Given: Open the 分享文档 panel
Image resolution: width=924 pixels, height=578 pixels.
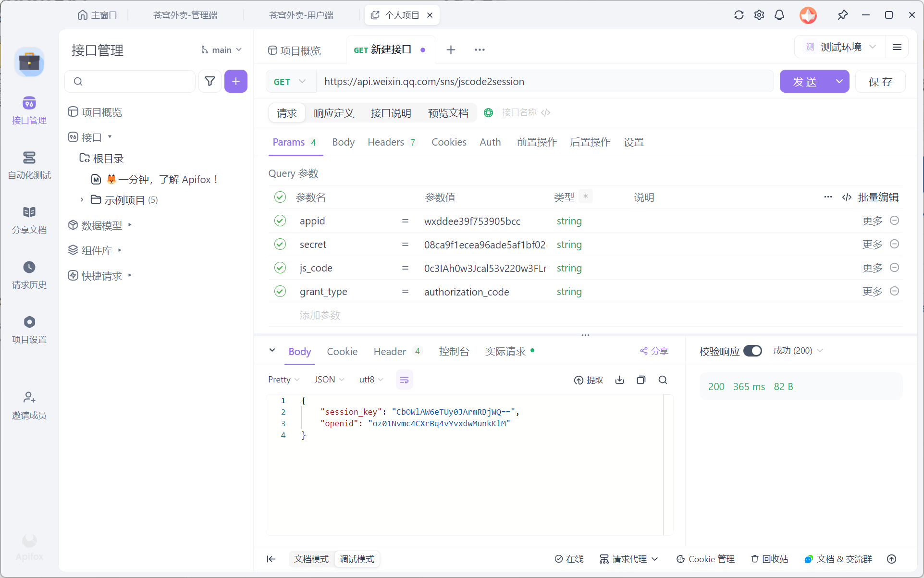Looking at the screenshot, I should click(29, 220).
